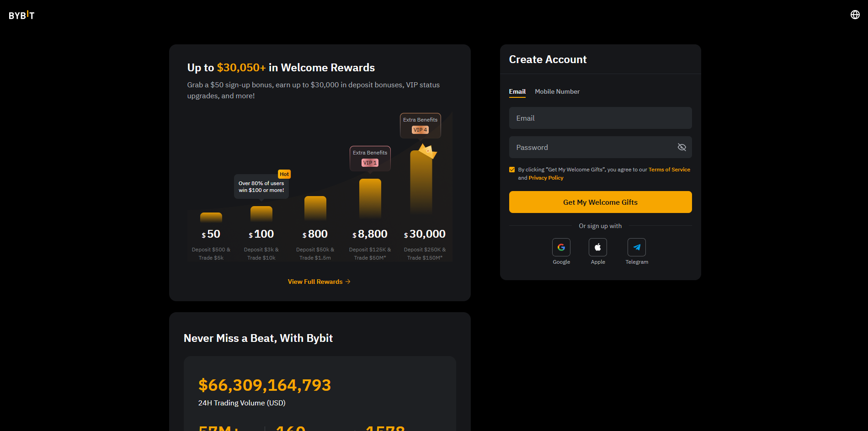Open View Full Rewards link
Screen dimensions: 868x431
(319, 282)
